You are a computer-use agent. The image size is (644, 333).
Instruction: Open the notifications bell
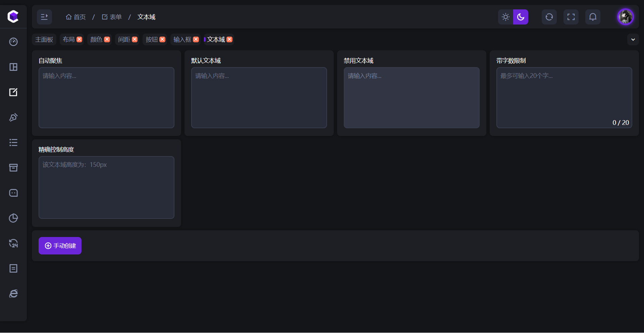(593, 17)
